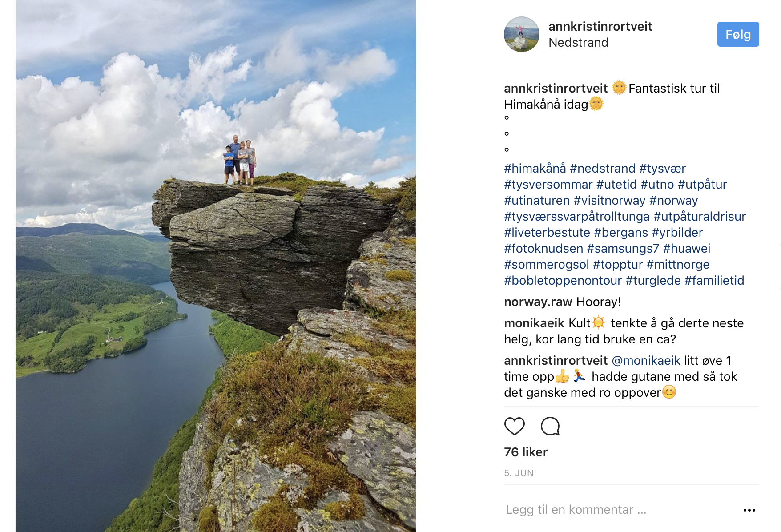Open the annkristinrortveit username in header
The image size is (781, 532).
(x=600, y=27)
